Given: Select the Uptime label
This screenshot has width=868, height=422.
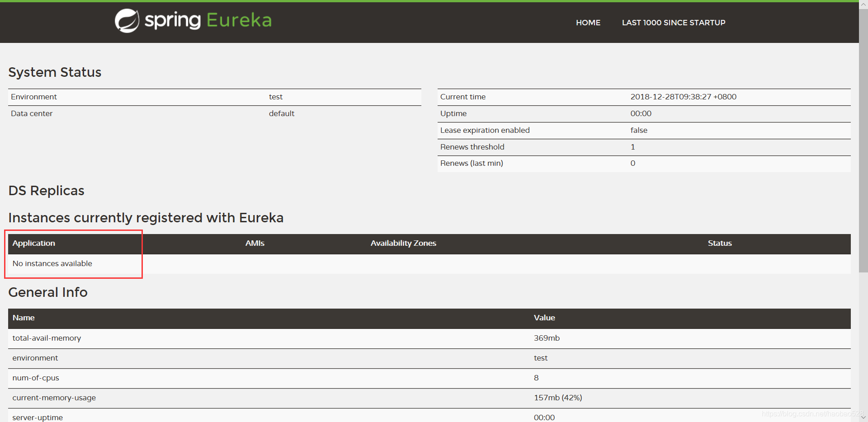Looking at the screenshot, I should pos(453,113).
